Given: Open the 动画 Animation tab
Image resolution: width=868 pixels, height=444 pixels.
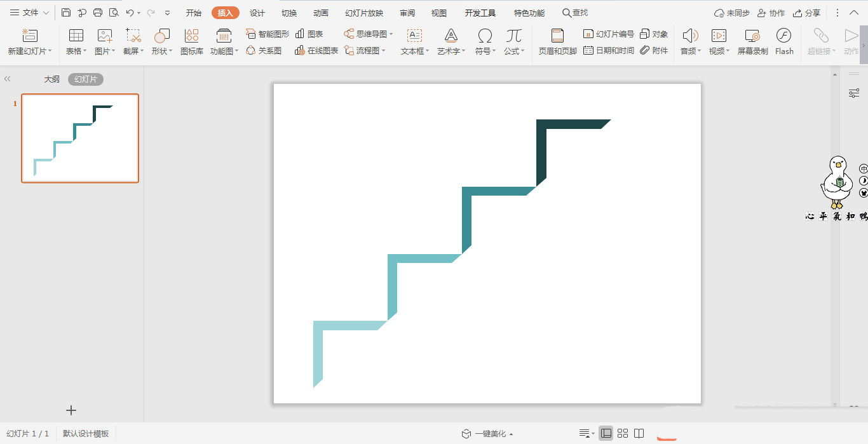Looking at the screenshot, I should (321, 13).
